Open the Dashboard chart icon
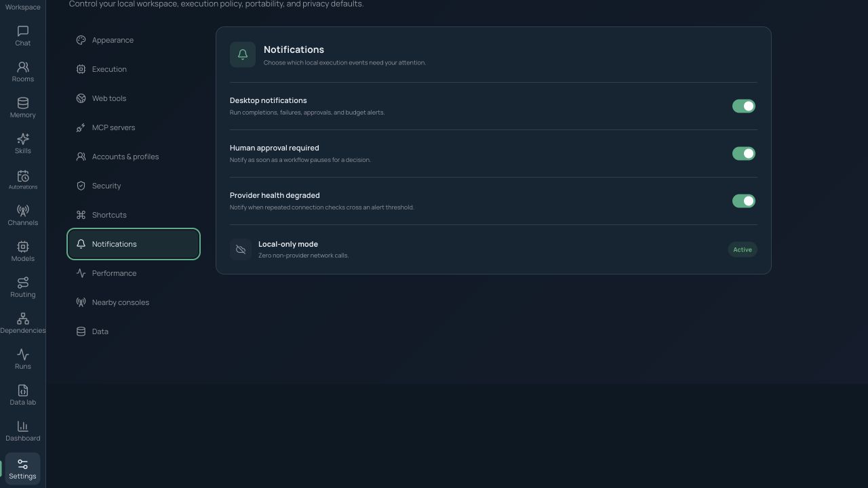This screenshot has height=488, width=868. [23, 426]
